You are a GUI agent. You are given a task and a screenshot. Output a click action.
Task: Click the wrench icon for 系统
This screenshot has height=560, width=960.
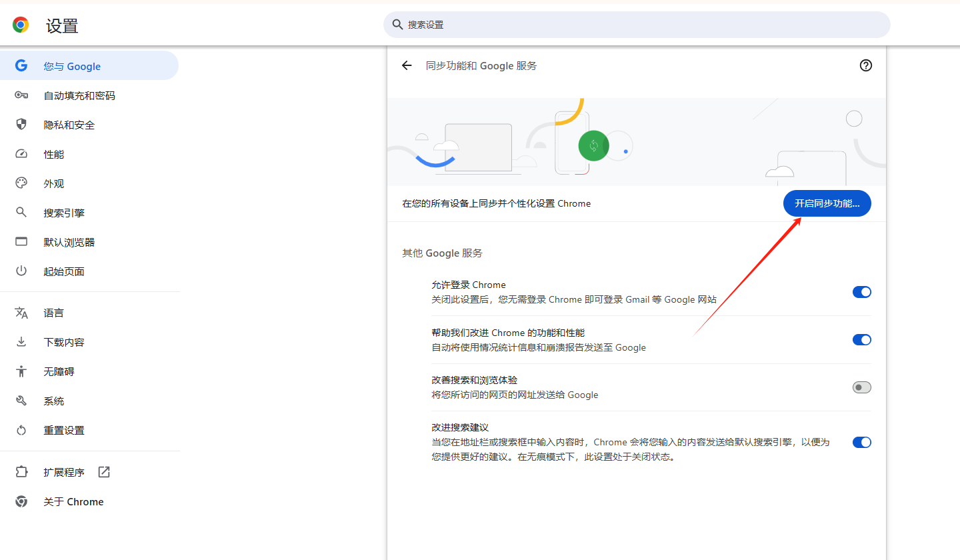click(x=21, y=401)
